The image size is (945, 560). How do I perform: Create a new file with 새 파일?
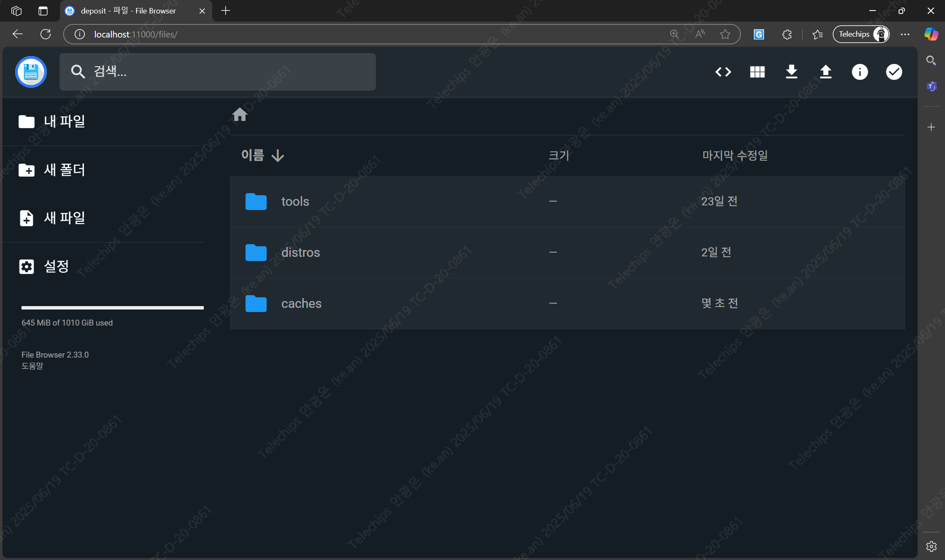point(52,218)
